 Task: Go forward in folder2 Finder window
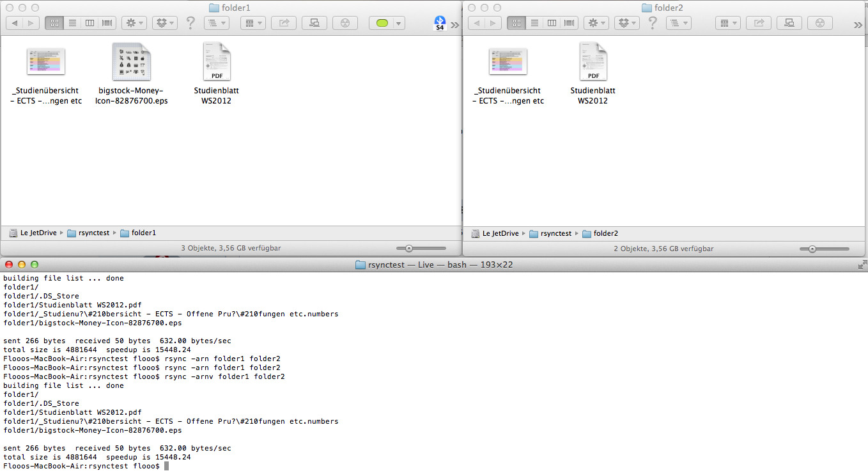tap(493, 23)
